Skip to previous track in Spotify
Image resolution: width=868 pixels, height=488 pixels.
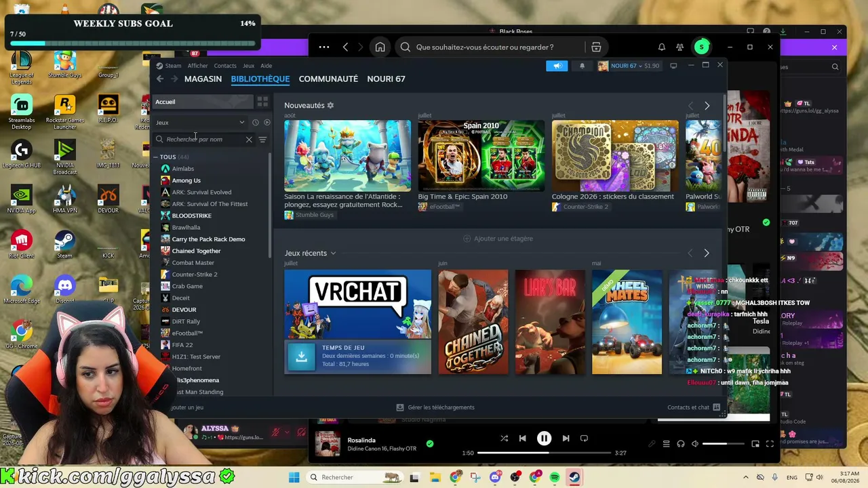coord(522,439)
